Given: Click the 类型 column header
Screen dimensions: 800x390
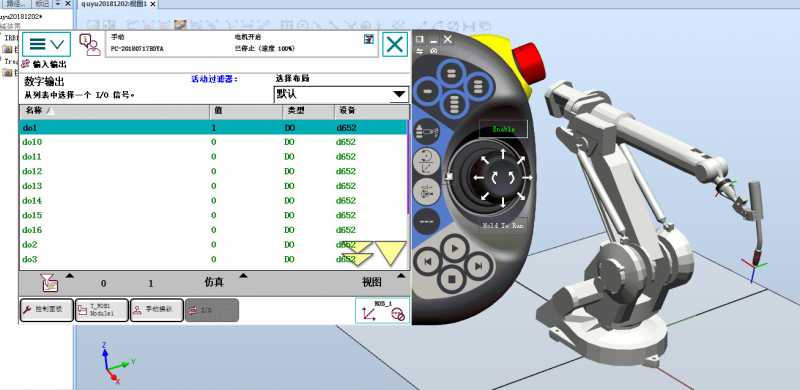Looking at the screenshot, I should 308,110.
